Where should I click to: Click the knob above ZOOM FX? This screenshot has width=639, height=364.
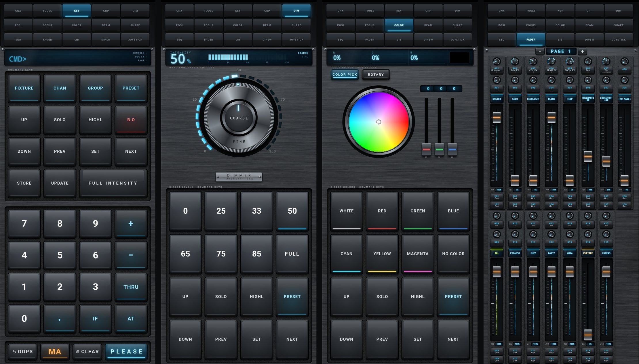(x=570, y=61)
